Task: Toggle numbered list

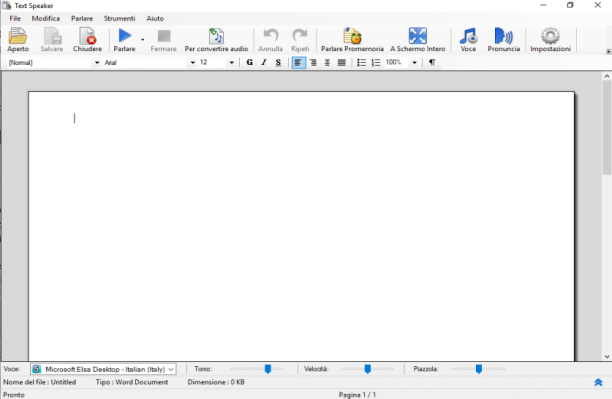Action: 376,62
